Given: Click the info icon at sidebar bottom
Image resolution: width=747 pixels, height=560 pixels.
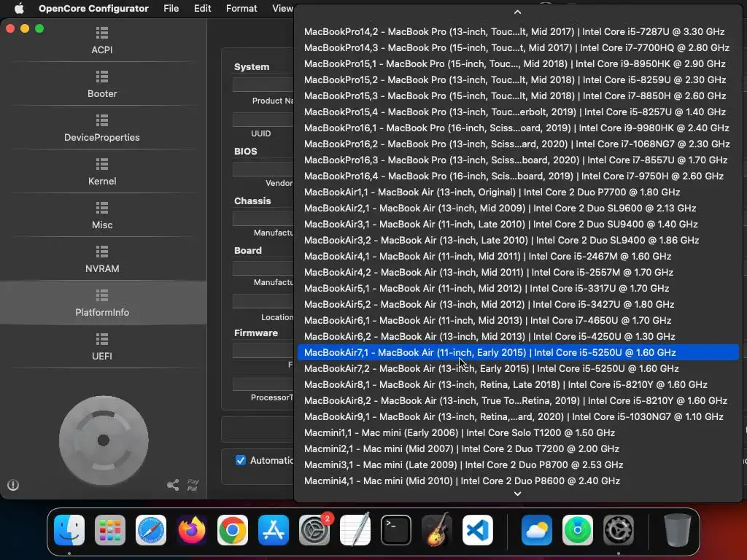Looking at the screenshot, I should point(13,485).
